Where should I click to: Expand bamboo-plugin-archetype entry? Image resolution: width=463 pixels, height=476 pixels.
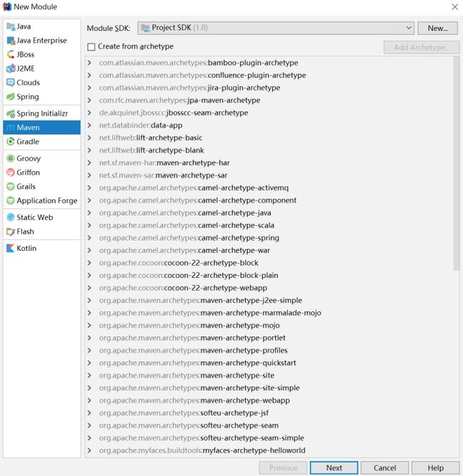point(89,63)
